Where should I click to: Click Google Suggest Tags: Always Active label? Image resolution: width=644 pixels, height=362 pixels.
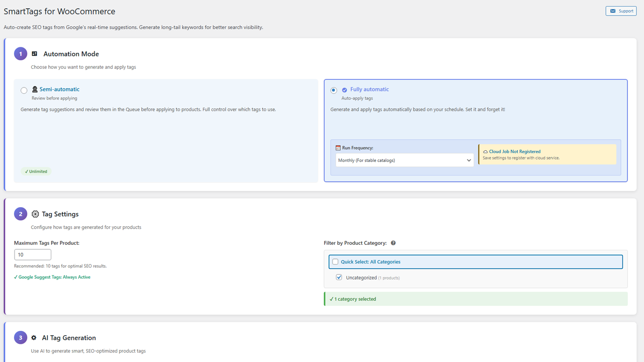point(52,277)
